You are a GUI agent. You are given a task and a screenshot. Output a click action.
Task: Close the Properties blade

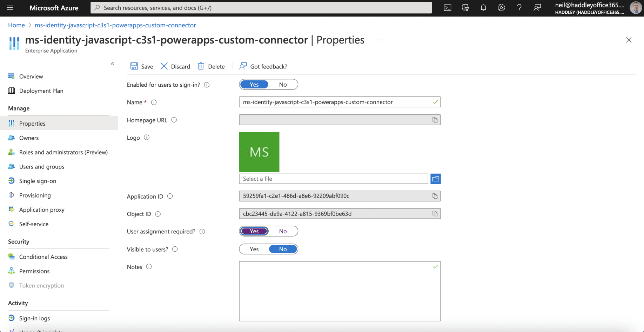point(629,40)
